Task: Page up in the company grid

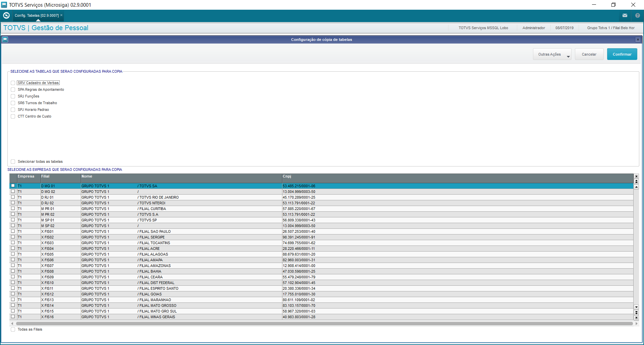Action: [x=636, y=182]
